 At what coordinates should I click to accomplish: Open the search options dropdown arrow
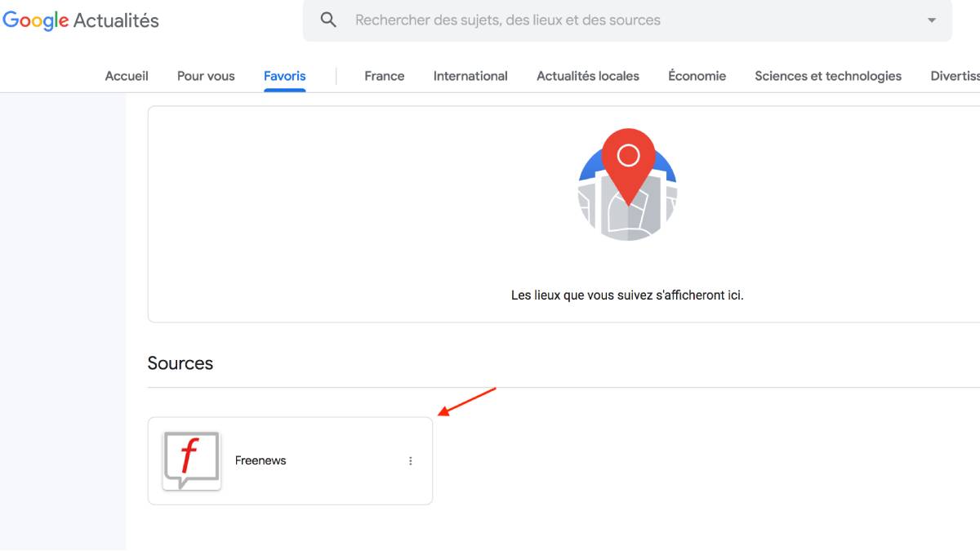tap(932, 20)
